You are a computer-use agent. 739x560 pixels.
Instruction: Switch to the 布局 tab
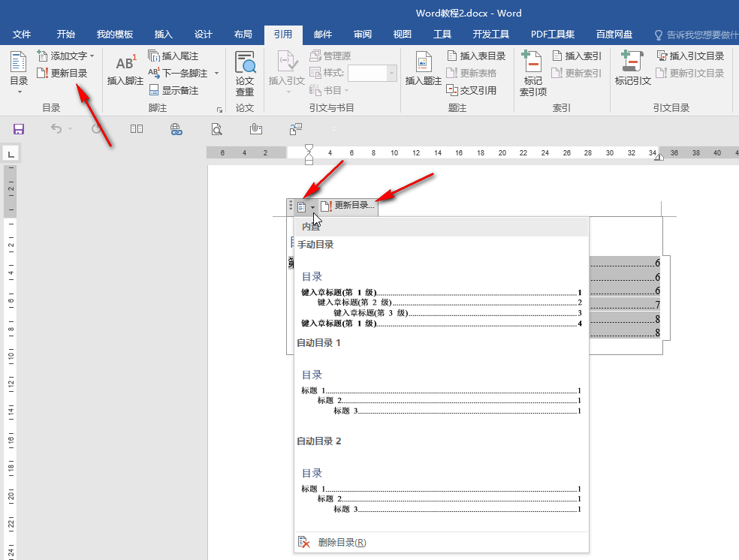click(243, 35)
